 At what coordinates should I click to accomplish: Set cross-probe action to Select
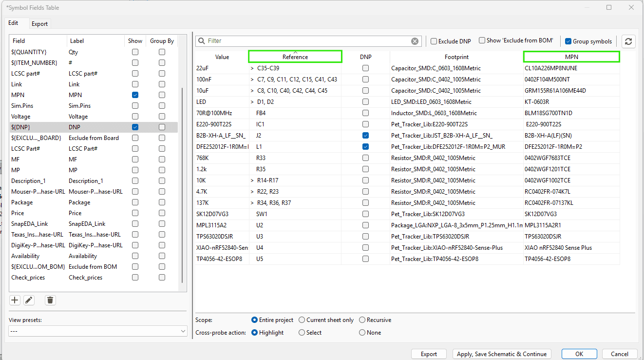(301, 332)
